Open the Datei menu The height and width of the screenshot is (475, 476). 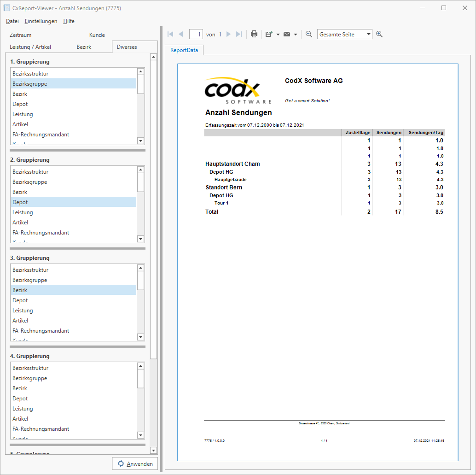click(12, 21)
